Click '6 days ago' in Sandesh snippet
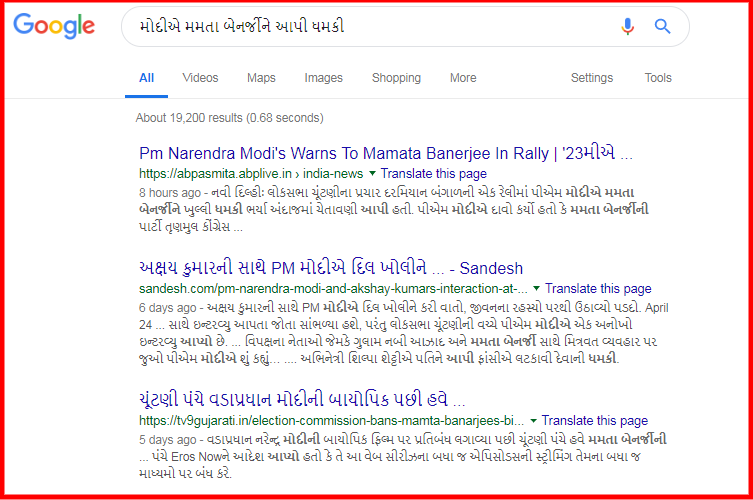The width and height of the screenshot is (753, 500). [x=168, y=308]
